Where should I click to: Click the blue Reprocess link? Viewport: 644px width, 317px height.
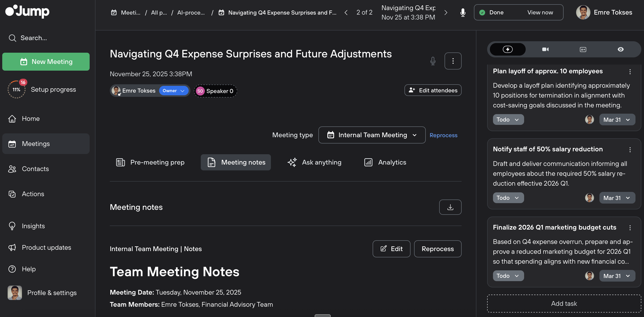click(443, 135)
